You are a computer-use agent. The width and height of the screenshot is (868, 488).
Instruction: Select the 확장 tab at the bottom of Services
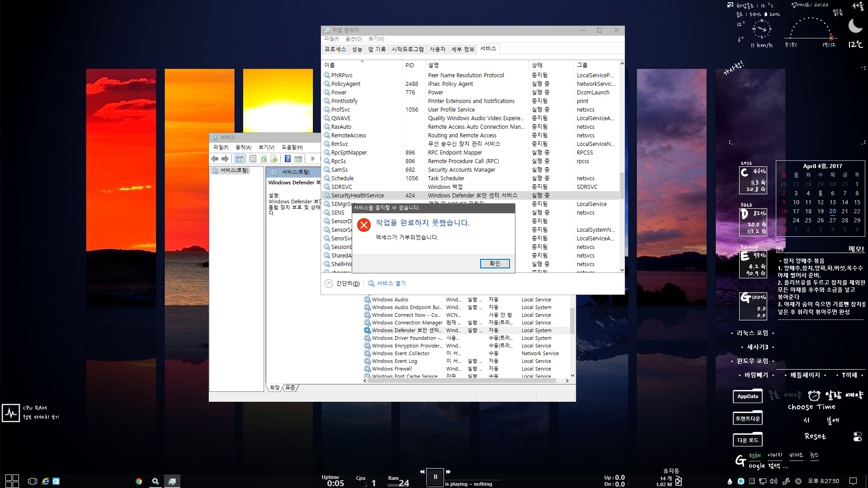tap(274, 388)
